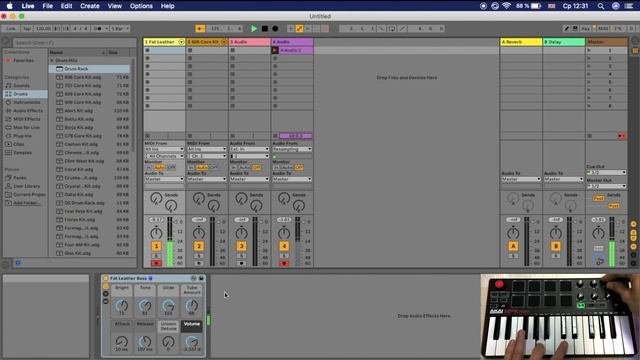
Task: Click the Master track pan knob
Action: 598,233
